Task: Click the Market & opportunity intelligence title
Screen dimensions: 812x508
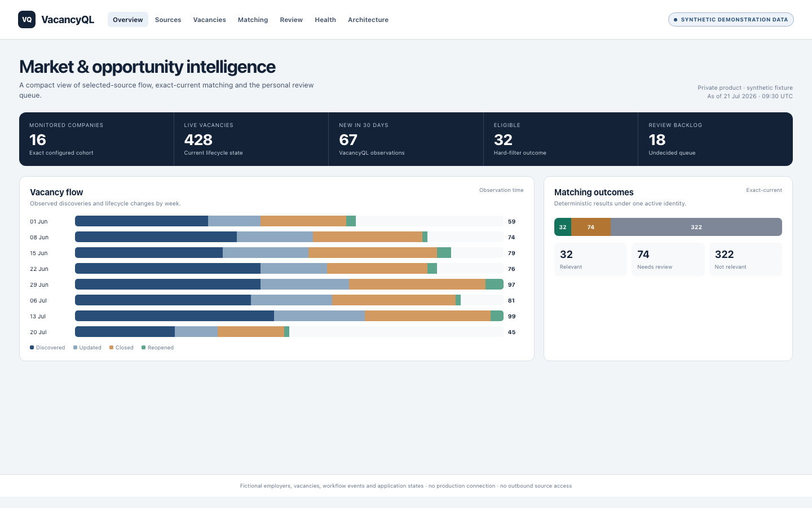Action: click(147, 67)
